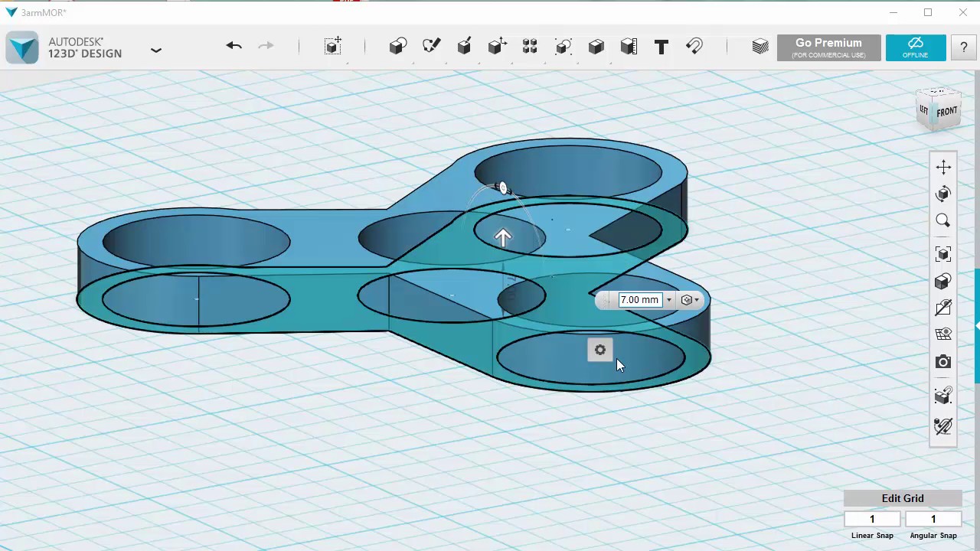Click the 7.00 mm distance input field
980x551 pixels.
pos(639,300)
